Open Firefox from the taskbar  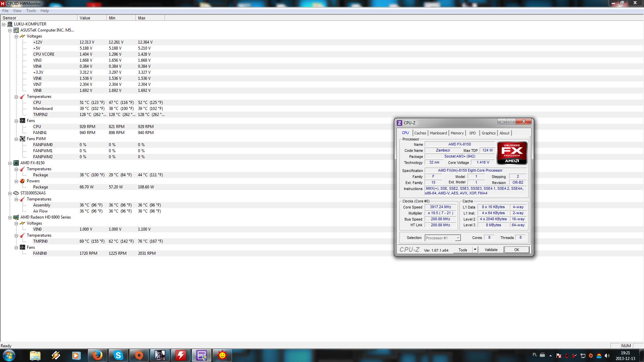click(97, 355)
